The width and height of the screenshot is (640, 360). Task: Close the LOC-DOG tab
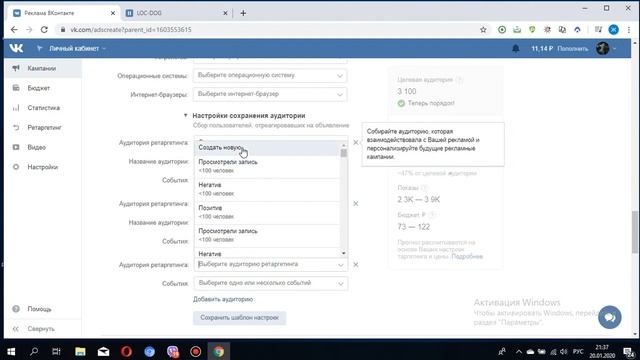tap(225, 13)
